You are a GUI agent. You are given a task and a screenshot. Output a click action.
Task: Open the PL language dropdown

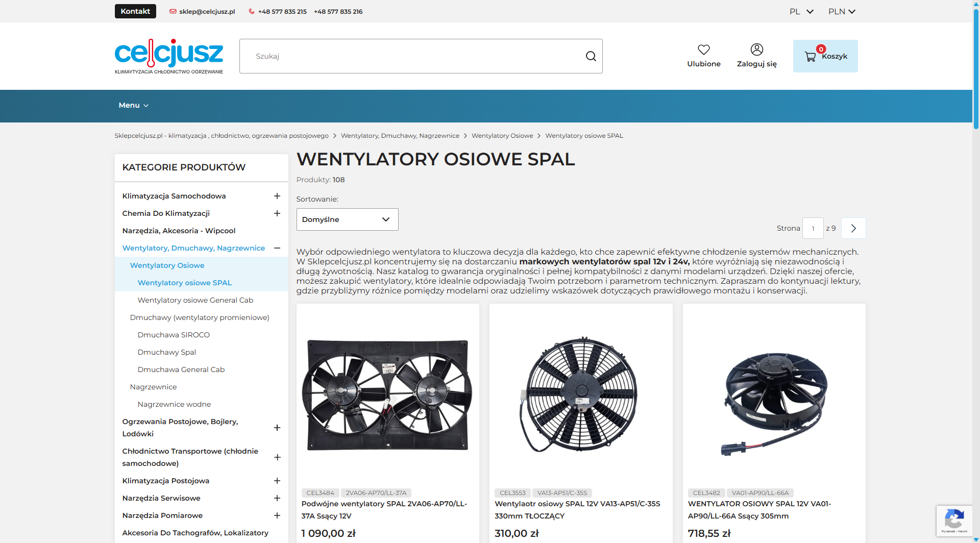tap(801, 11)
